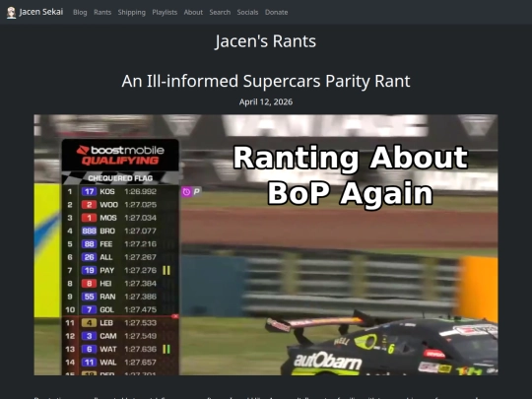This screenshot has height=399, width=532.
Task: Click the Ranting About BoP Again image
Action: coord(266,244)
